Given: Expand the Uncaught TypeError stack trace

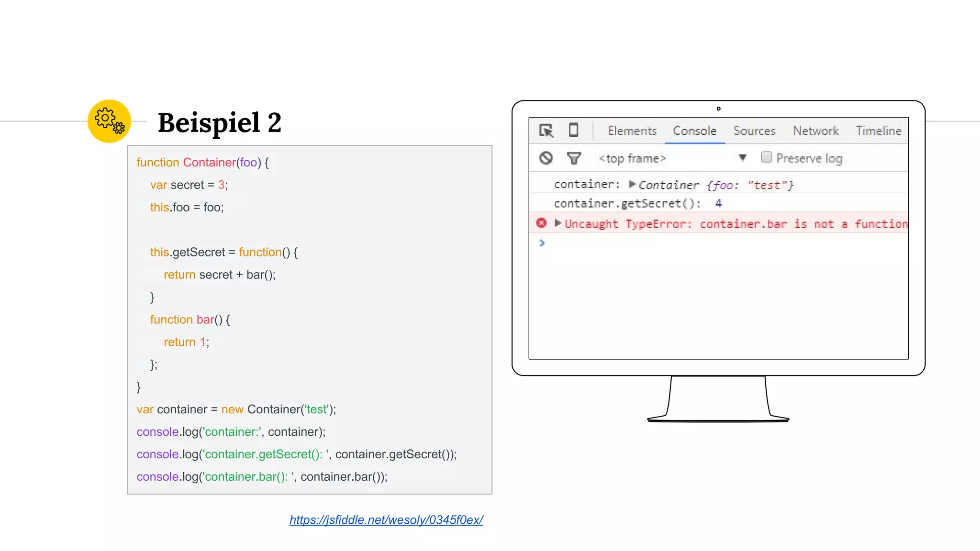Looking at the screenshot, I should pyautogui.click(x=557, y=223).
